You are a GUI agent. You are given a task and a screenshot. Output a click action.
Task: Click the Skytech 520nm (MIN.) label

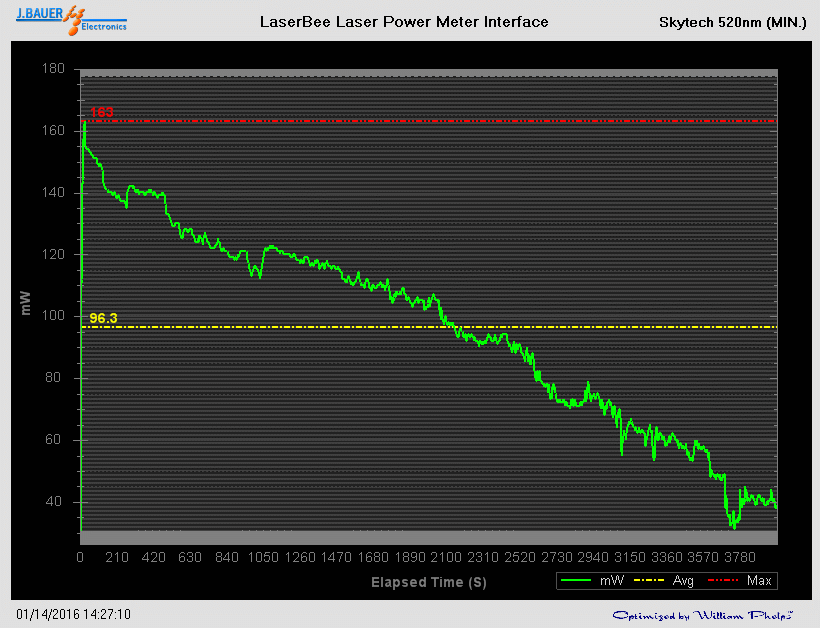733,22
